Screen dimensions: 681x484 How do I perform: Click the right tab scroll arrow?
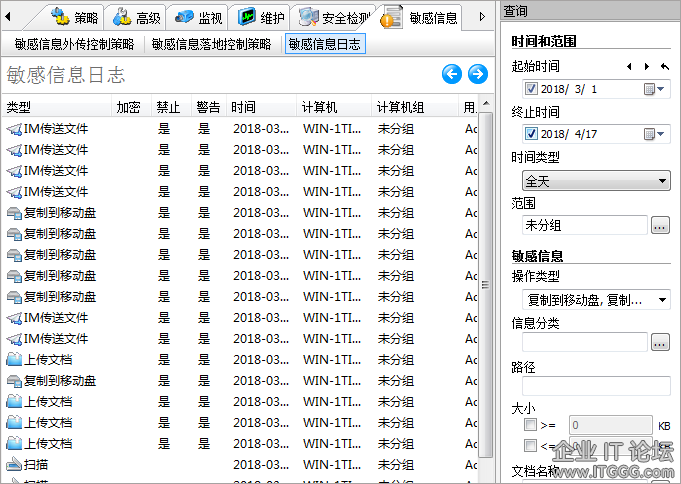point(482,17)
